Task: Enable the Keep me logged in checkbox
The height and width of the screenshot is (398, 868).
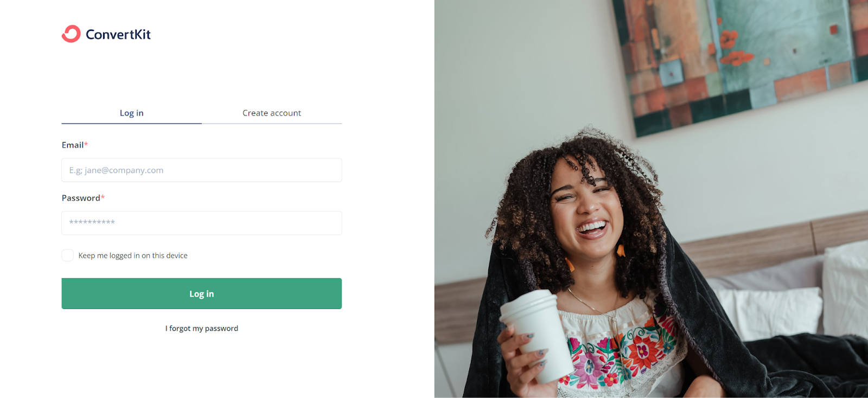Action: [x=68, y=255]
